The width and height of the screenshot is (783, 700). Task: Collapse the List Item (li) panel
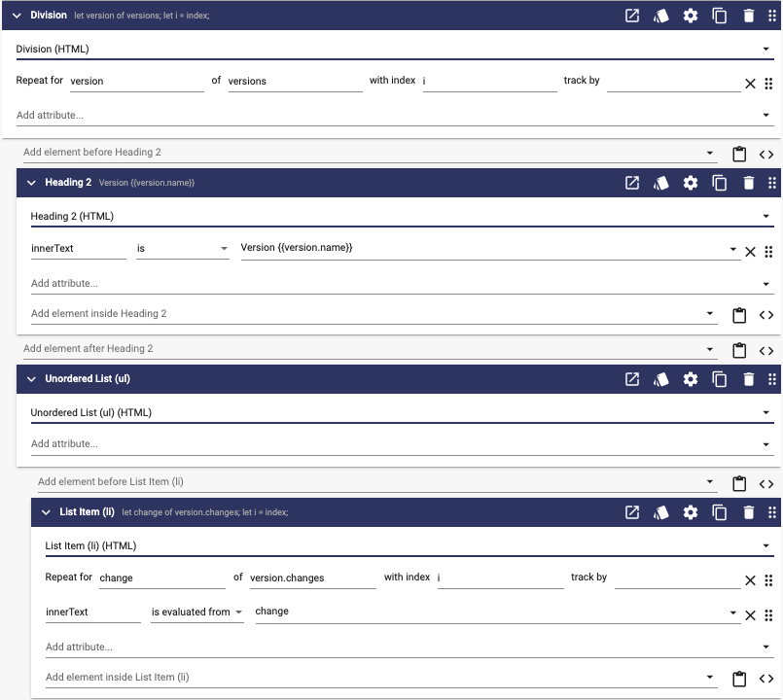pyautogui.click(x=46, y=512)
